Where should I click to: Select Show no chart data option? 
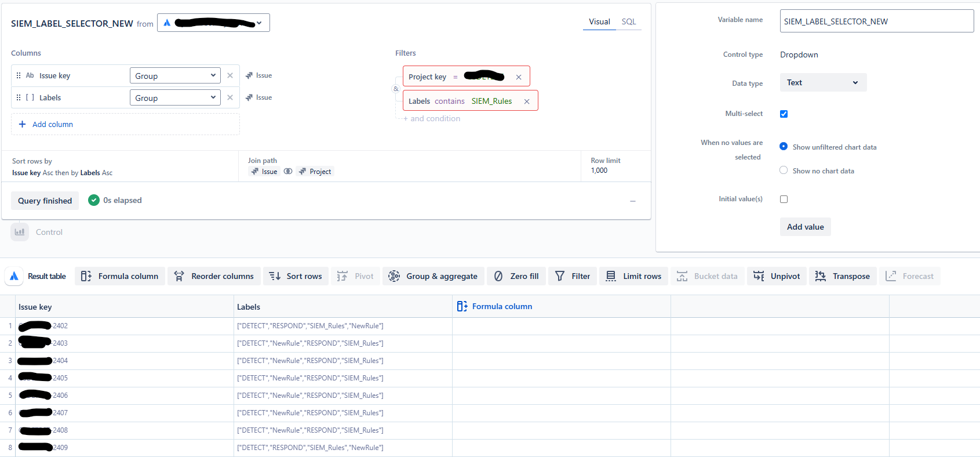[x=784, y=171]
